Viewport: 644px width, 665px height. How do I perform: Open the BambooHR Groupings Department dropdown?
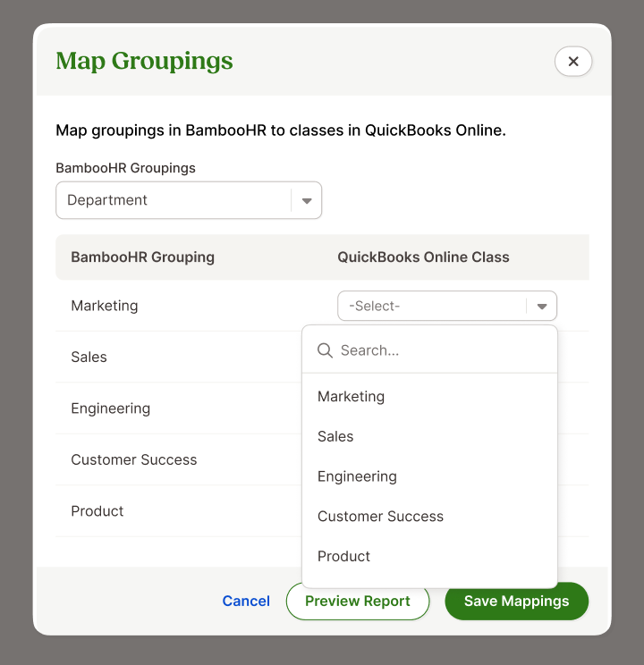(189, 200)
